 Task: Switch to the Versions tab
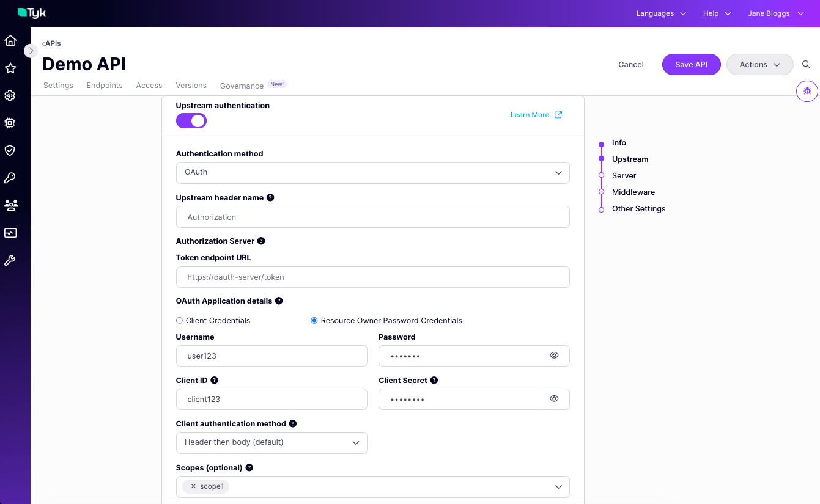tap(191, 86)
